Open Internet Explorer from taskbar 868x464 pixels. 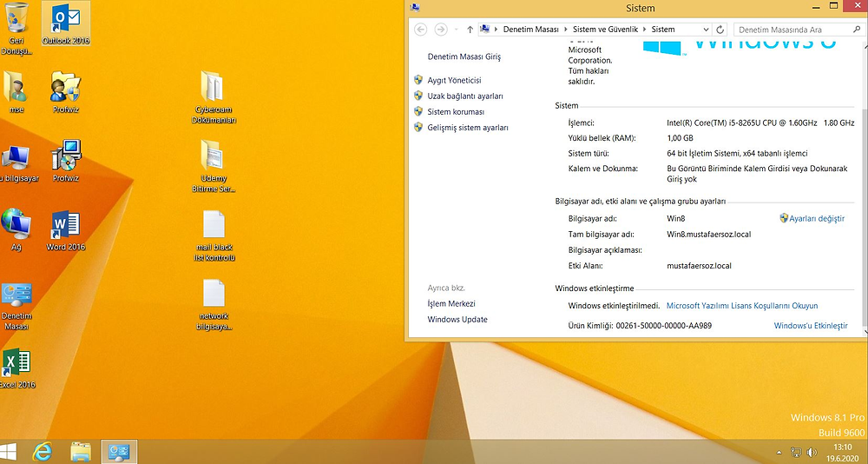point(42,452)
